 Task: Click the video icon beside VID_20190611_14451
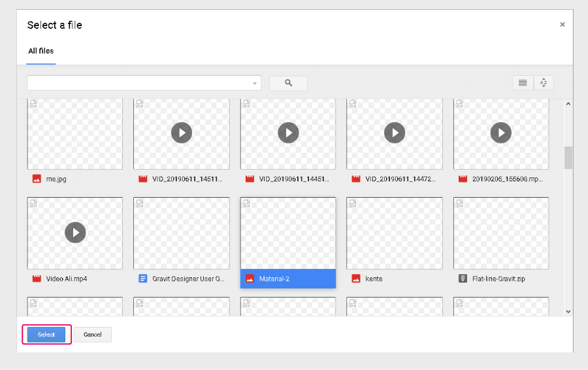250,179
